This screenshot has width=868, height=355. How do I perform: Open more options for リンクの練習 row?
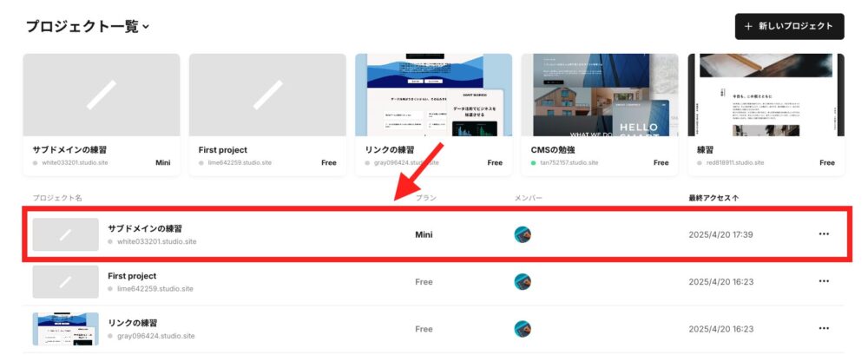tap(824, 328)
